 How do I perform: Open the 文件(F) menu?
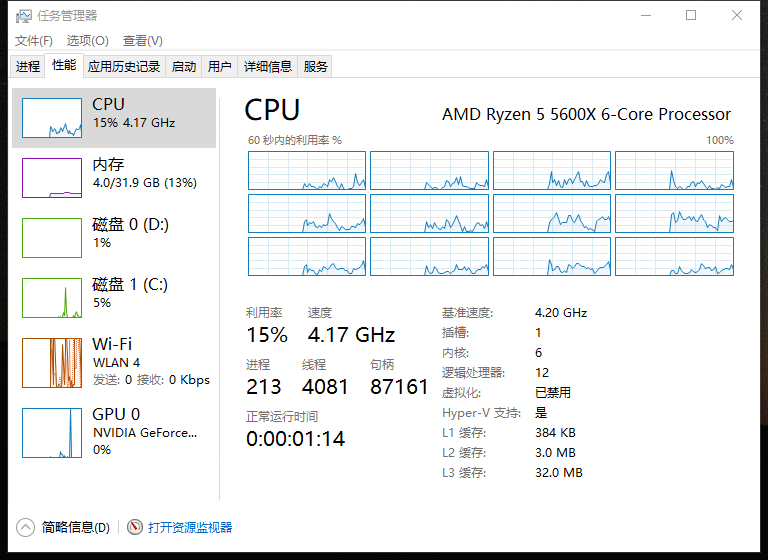coord(33,41)
